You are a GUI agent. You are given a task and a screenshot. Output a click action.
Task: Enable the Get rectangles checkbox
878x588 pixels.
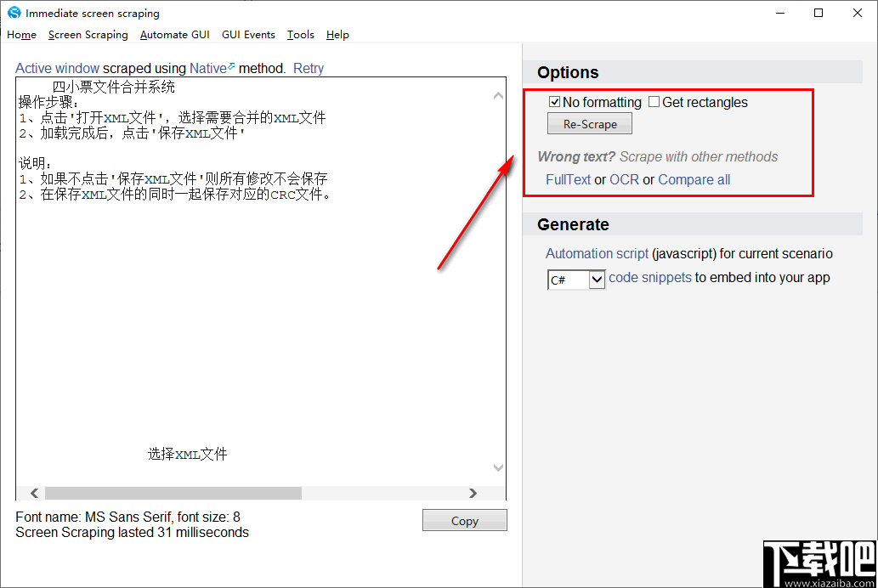[x=654, y=102]
